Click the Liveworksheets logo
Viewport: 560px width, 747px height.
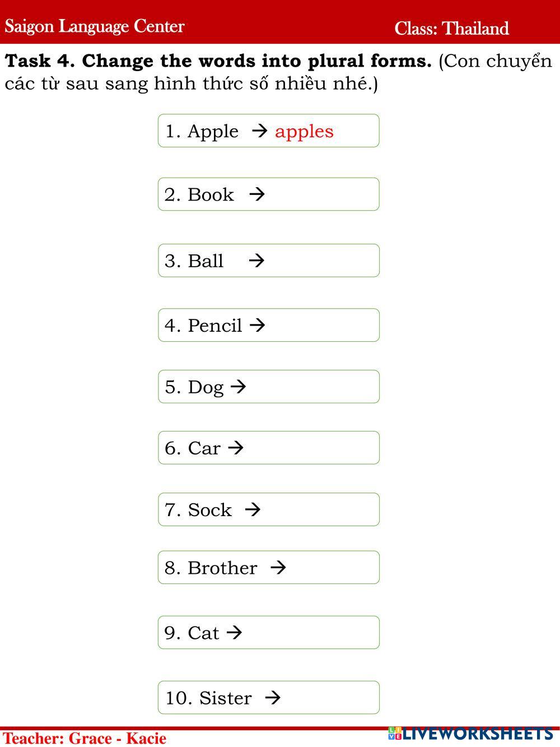pyautogui.click(x=471, y=734)
